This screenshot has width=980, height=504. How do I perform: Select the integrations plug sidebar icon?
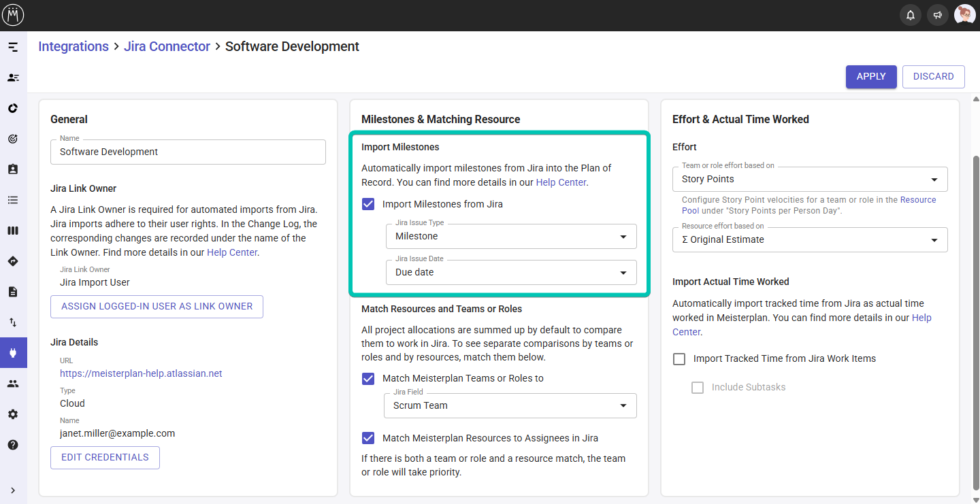point(13,353)
